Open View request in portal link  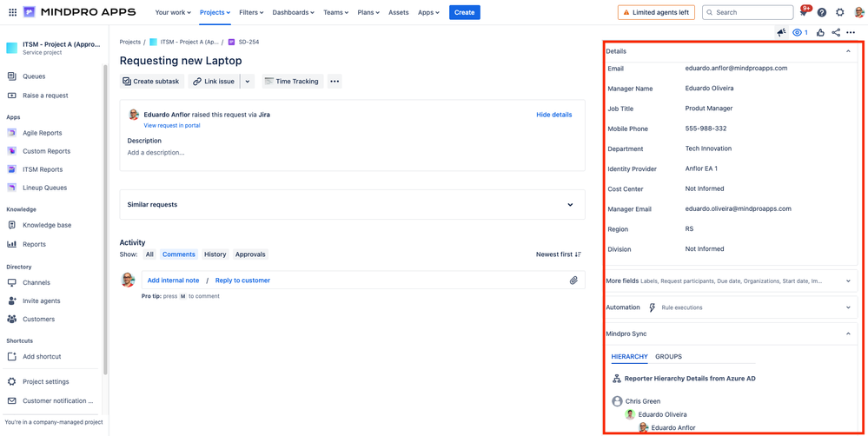point(172,126)
